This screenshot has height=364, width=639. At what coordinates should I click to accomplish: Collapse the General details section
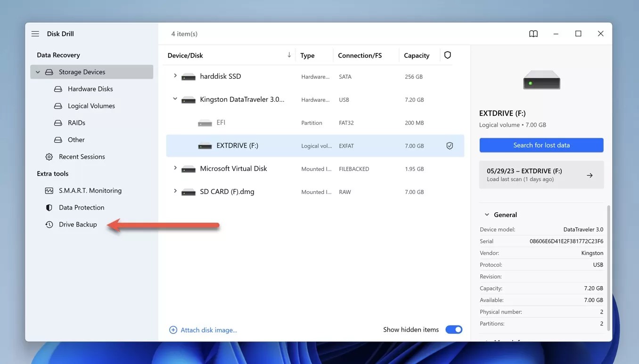click(x=487, y=215)
